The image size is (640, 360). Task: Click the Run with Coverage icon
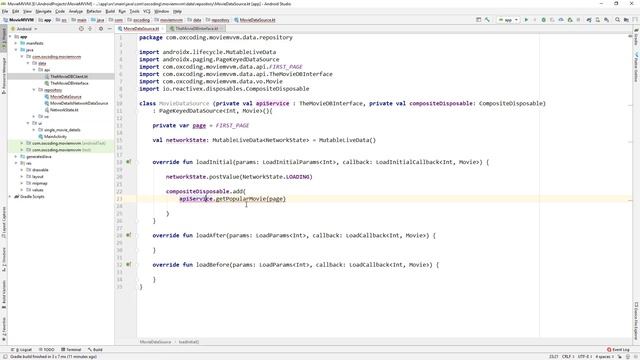(x=552, y=20)
